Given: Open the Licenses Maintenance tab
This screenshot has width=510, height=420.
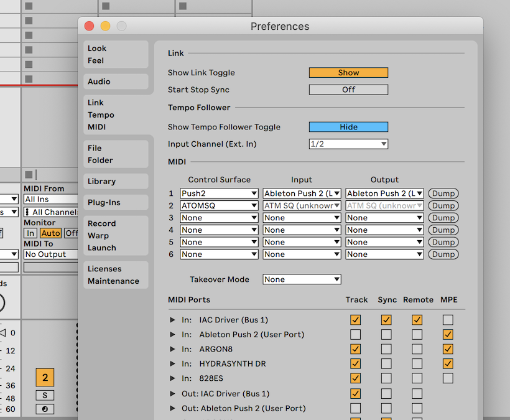Looking at the screenshot, I should point(116,275).
